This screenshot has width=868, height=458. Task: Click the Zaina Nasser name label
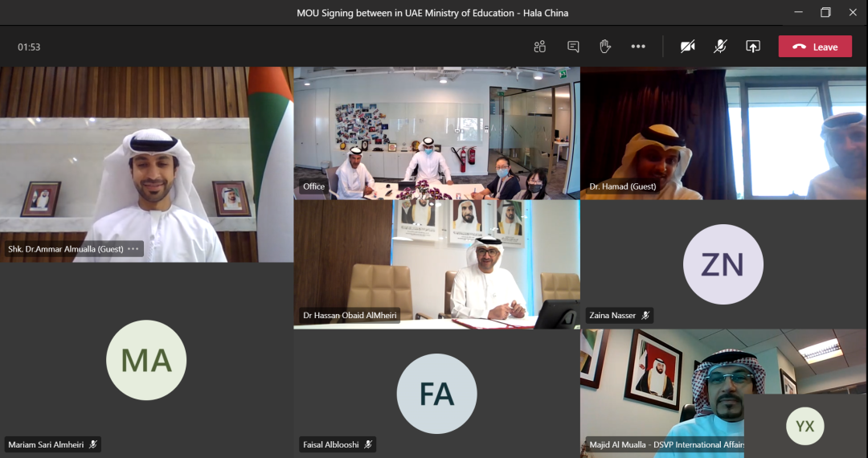point(612,315)
